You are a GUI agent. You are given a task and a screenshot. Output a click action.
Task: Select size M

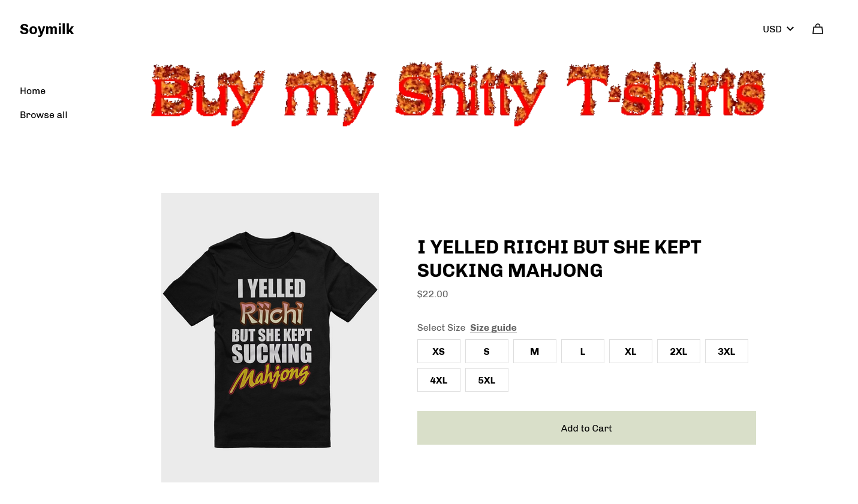[535, 351]
